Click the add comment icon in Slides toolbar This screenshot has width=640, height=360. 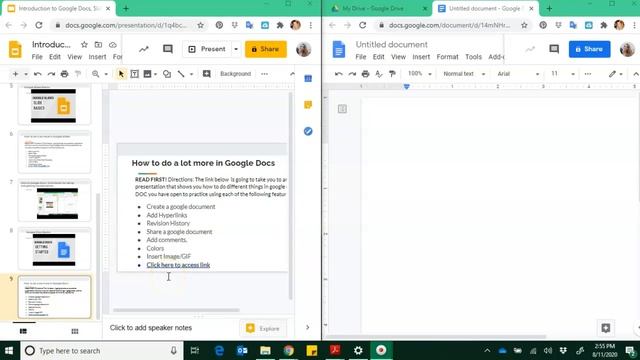click(207, 74)
